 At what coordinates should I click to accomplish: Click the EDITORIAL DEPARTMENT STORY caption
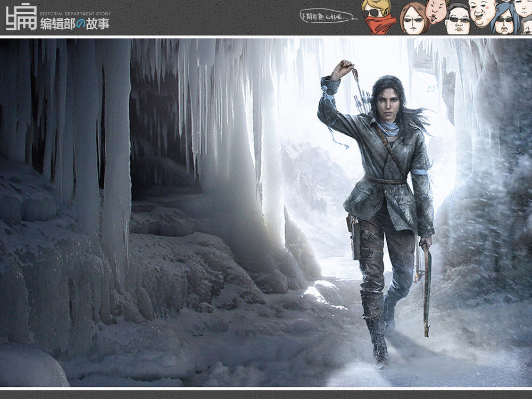pos(76,14)
